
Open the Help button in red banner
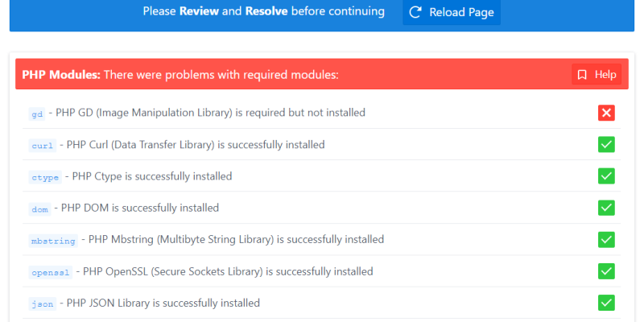[x=597, y=74]
